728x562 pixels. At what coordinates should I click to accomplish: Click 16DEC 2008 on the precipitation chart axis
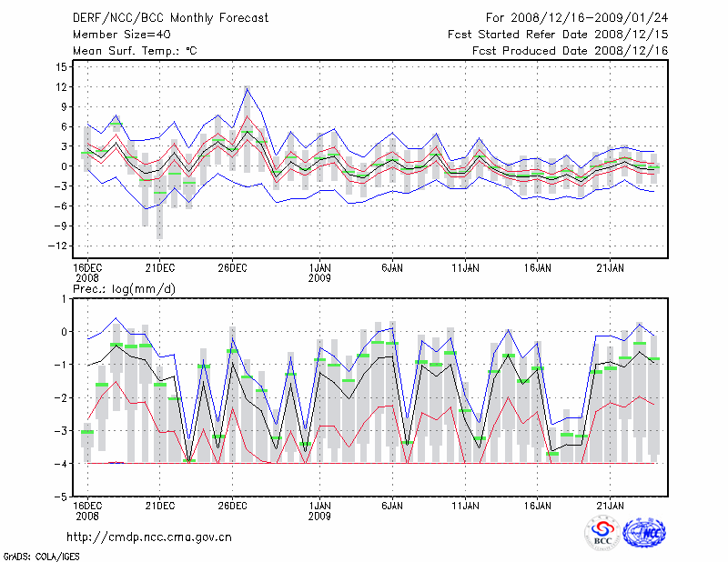pos(87,509)
